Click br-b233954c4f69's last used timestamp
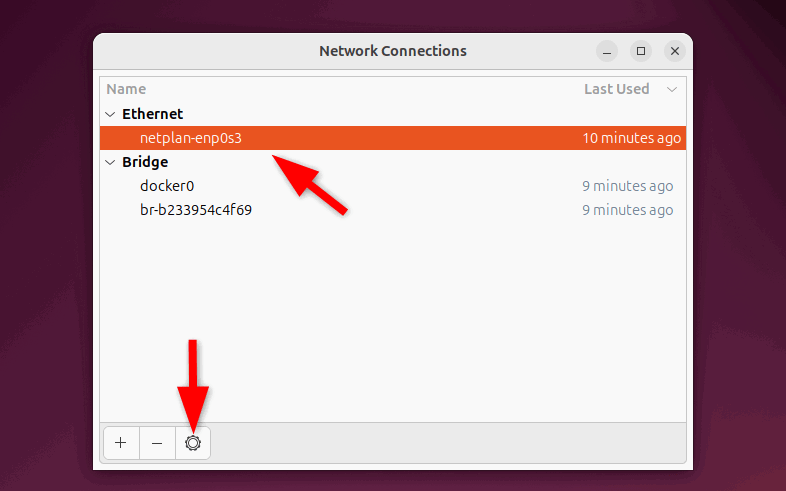 click(627, 210)
